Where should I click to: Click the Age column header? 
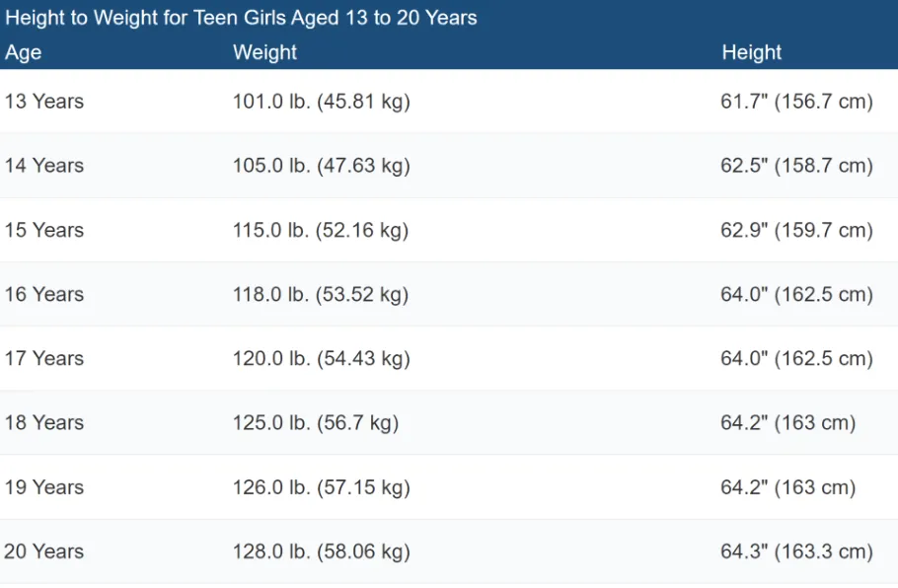(x=24, y=52)
